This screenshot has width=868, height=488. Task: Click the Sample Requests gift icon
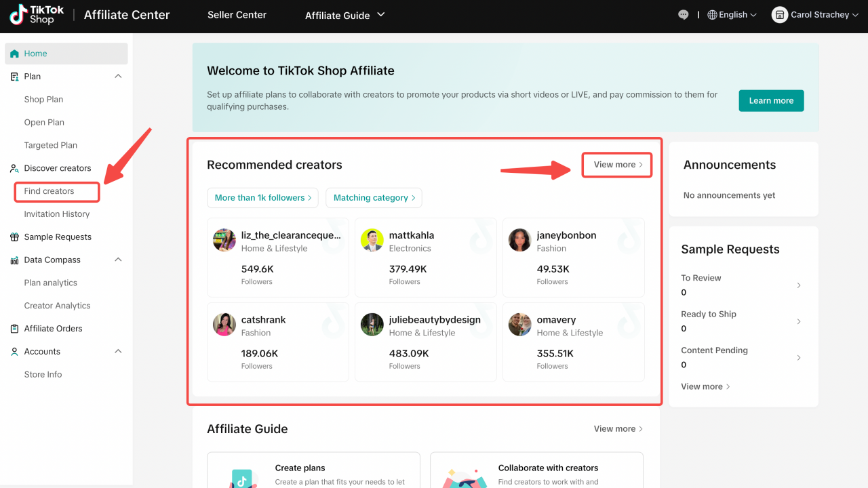[14, 237]
